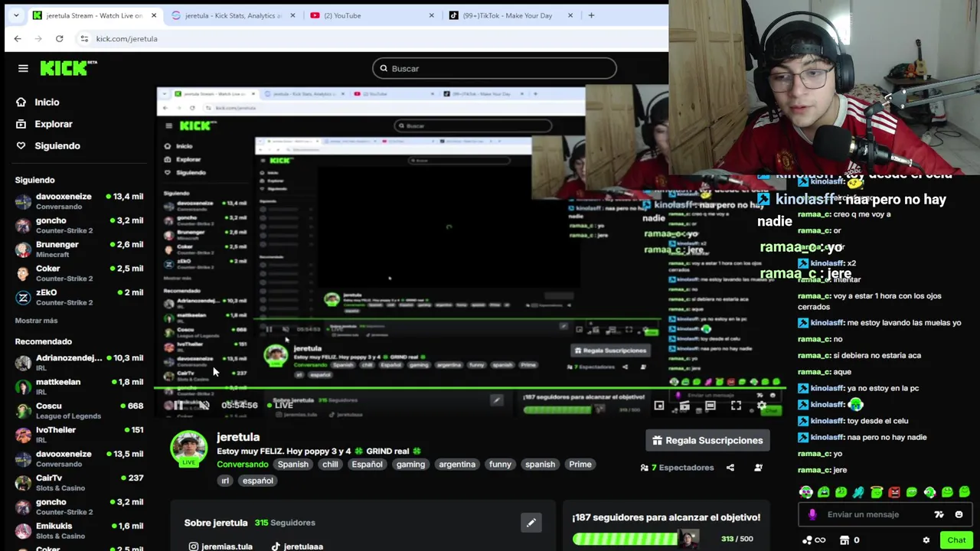
Task: Close the YouTube browser tab
Action: coord(431,15)
